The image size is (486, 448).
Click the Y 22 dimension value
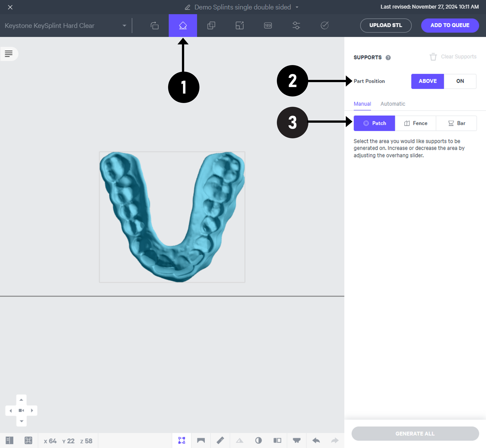click(68, 441)
